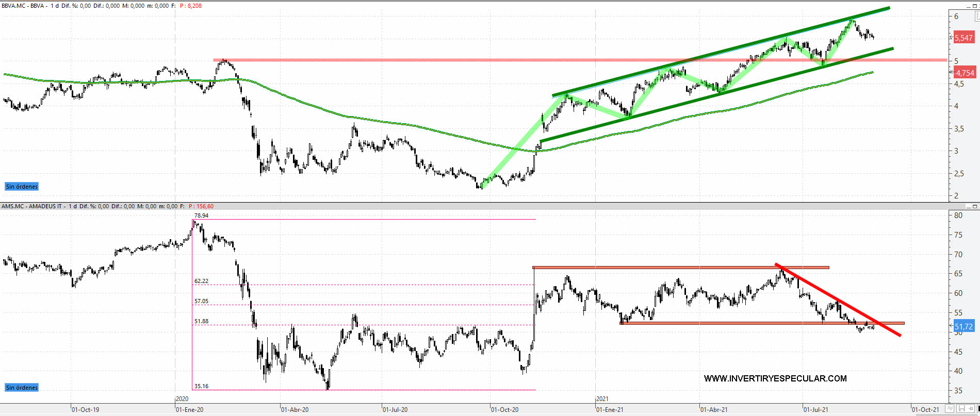Click the double-chevron icon at the bottom right
The image size is (980, 416).
[950, 409]
